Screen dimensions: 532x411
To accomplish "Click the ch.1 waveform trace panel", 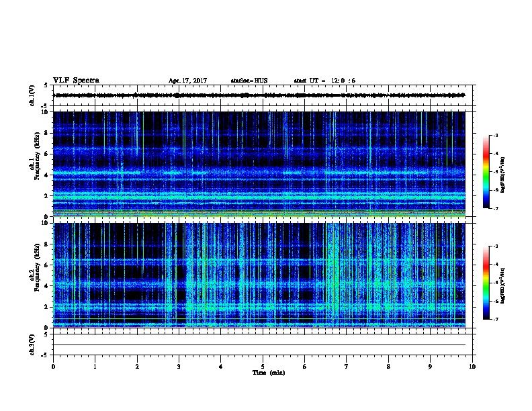I will (x=263, y=95).
